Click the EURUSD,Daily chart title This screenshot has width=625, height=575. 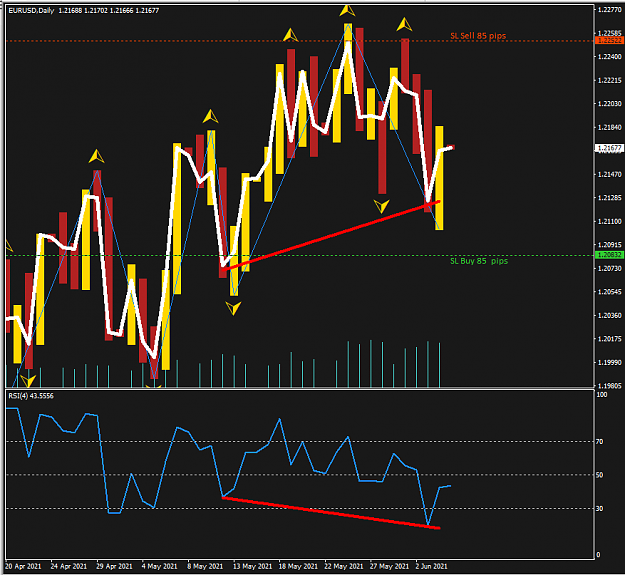point(31,10)
